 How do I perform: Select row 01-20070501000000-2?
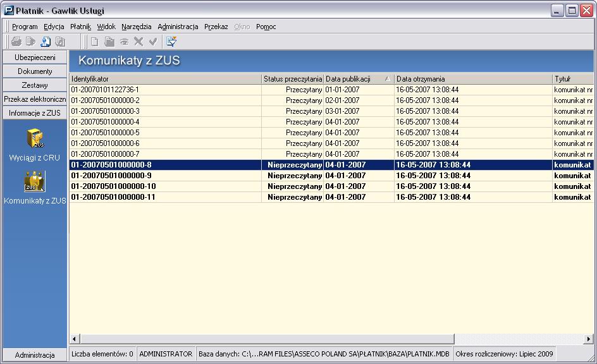click(x=331, y=100)
